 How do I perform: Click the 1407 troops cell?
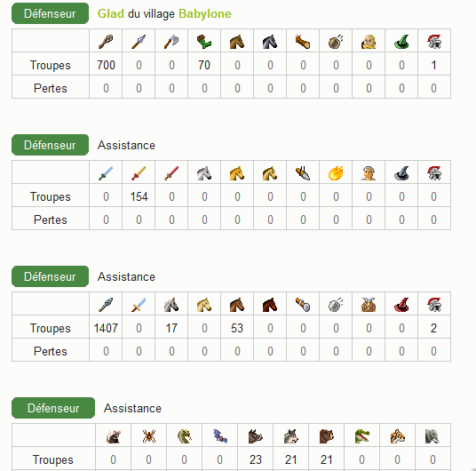[106, 328]
